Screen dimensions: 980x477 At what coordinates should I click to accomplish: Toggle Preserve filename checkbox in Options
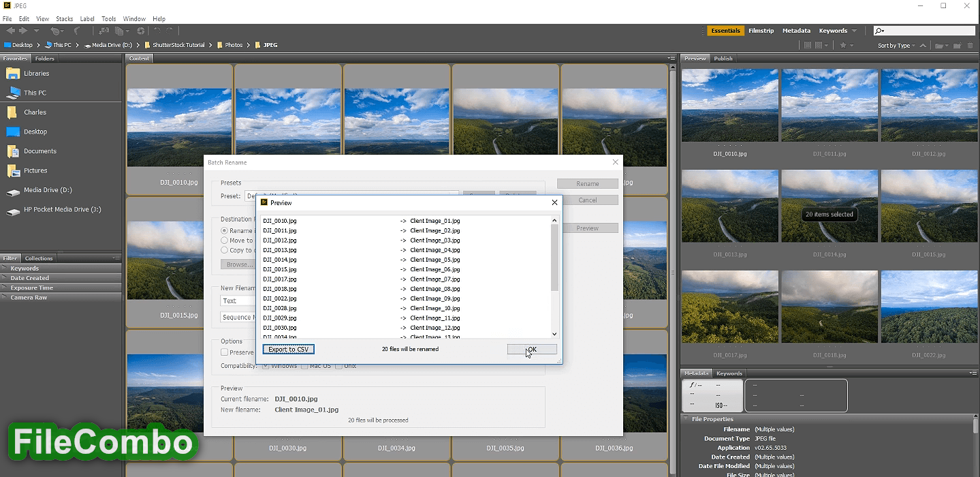click(224, 352)
